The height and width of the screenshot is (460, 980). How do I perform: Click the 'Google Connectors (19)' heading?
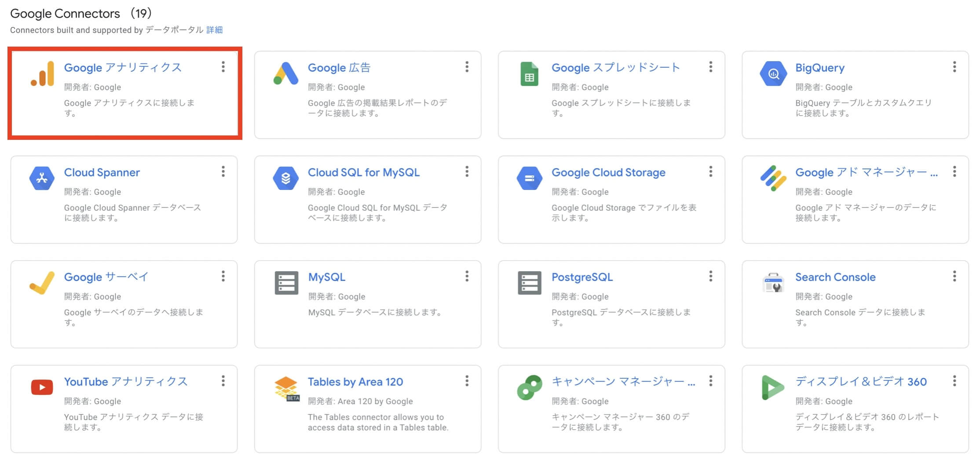coord(81,14)
